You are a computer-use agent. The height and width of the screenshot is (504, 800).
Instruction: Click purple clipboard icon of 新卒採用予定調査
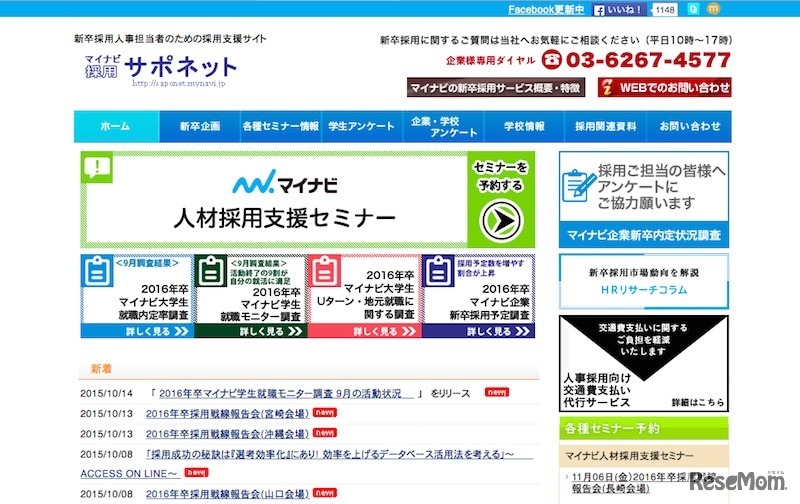click(438, 271)
